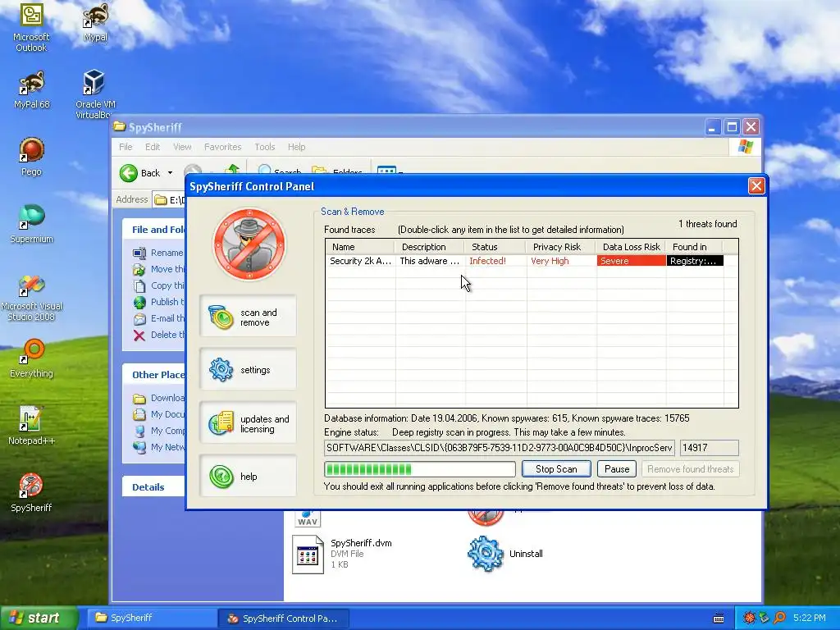Sort by Name column header
The image size is (840, 630).
click(x=360, y=247)
